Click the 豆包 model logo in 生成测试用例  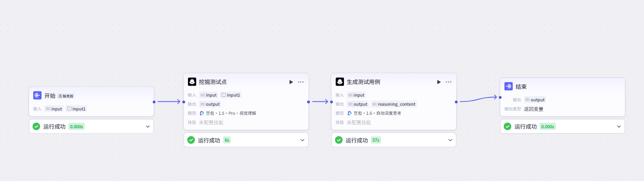click(x=350, y=113)
